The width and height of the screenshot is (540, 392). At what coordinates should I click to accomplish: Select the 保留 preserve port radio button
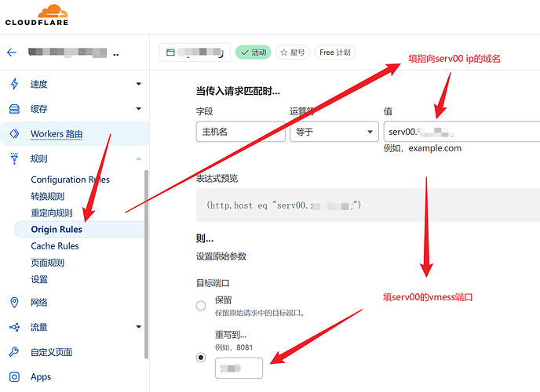(x=201, y=305)
